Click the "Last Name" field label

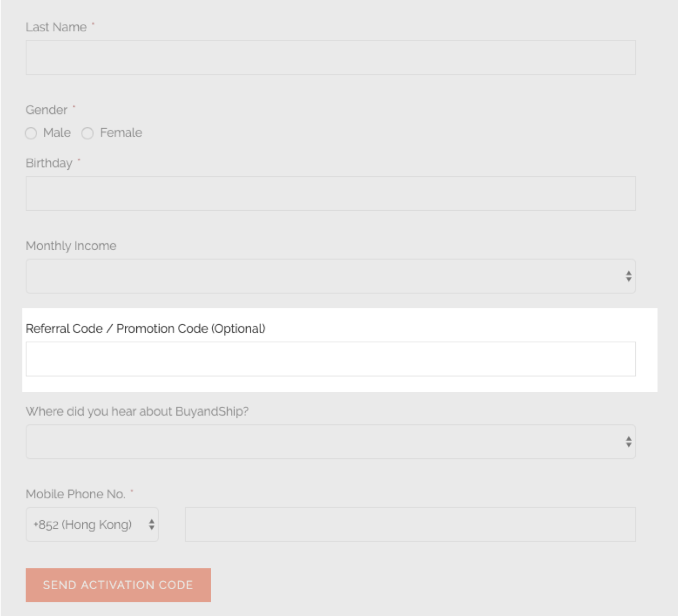(x=56, y=27)
